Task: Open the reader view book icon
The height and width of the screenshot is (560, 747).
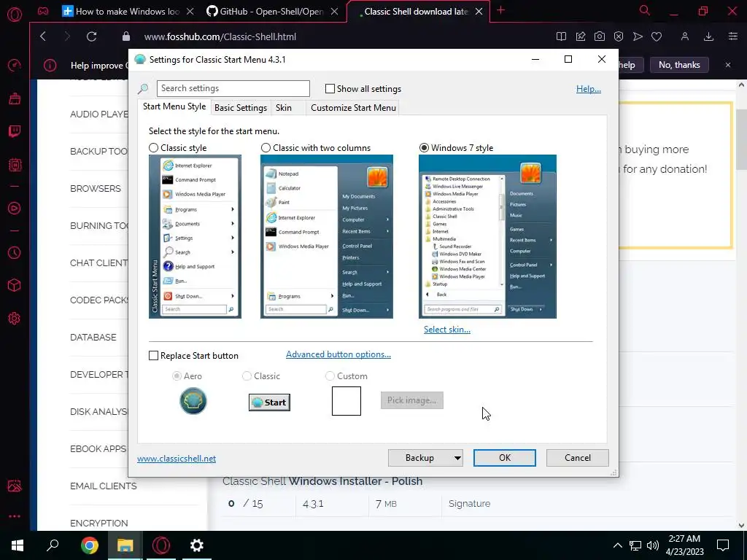Action: click(x=561, y=36)
